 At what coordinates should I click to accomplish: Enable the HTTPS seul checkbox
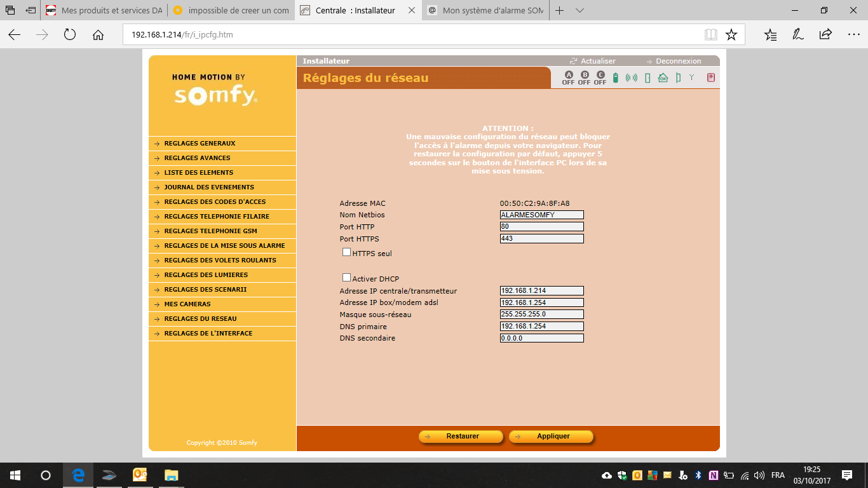click(346, 252)
